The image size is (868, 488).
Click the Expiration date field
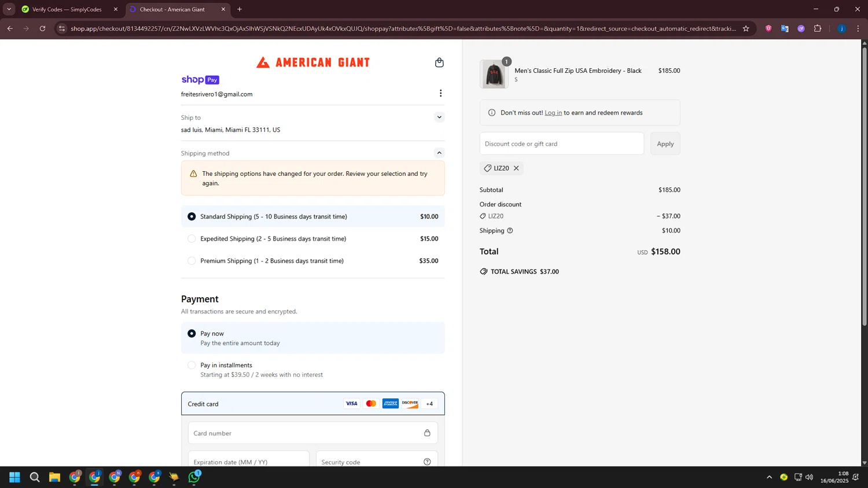pyautogui.click(x=249, y=459)
